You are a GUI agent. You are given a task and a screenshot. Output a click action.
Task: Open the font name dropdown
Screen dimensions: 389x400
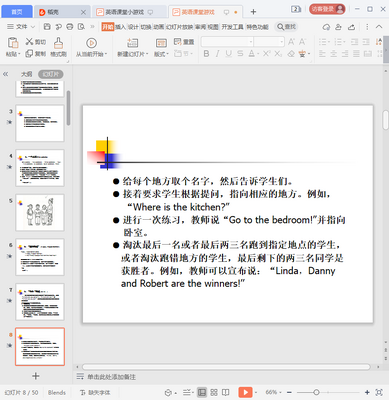251,42
